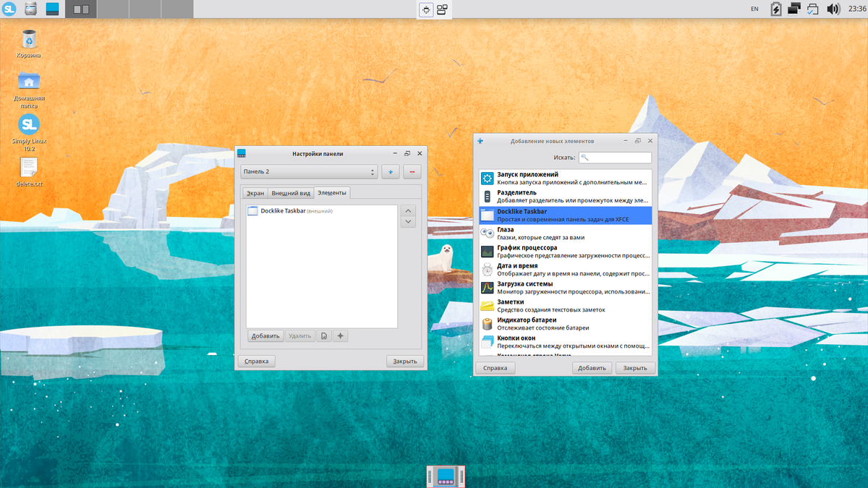Click the volume speaker icon

click(x=833, y=9)
